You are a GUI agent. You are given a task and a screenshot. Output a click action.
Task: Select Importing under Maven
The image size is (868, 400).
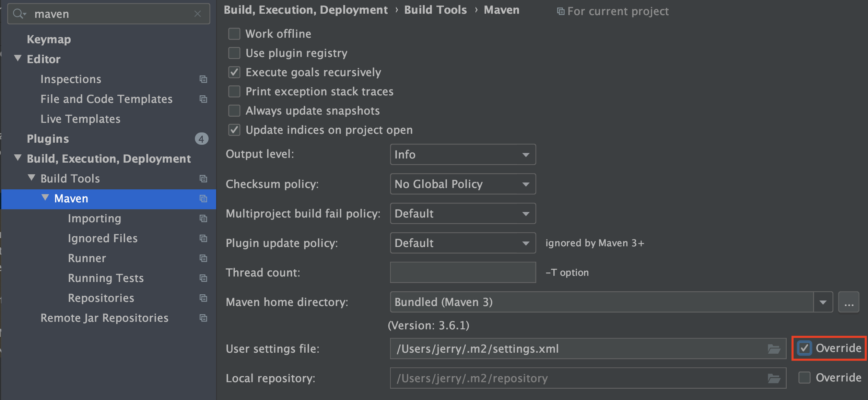tap(95, 219)
